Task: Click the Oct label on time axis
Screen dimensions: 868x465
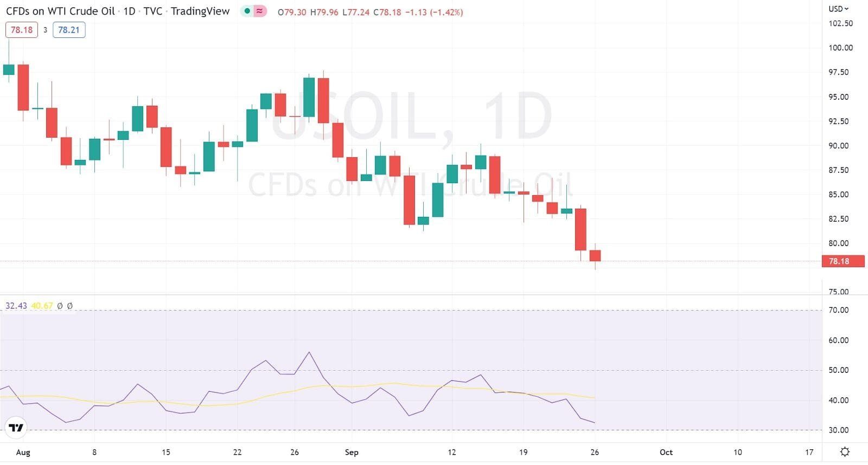Action: 666,452
